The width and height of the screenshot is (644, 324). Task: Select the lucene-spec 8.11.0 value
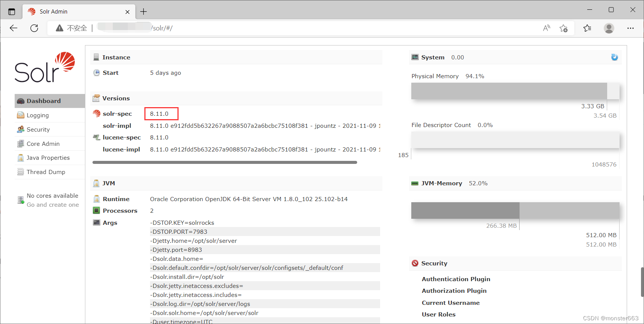(x=159, y=138)
